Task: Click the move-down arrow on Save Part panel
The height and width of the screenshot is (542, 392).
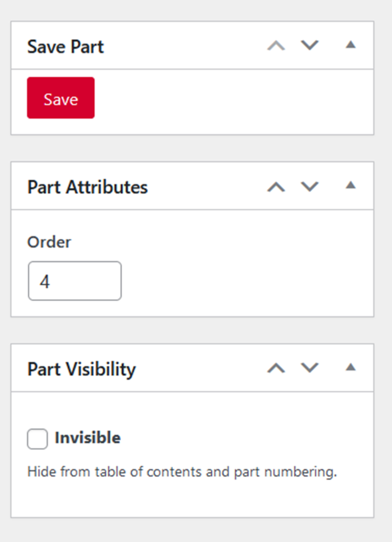Action: click(309, 46)
